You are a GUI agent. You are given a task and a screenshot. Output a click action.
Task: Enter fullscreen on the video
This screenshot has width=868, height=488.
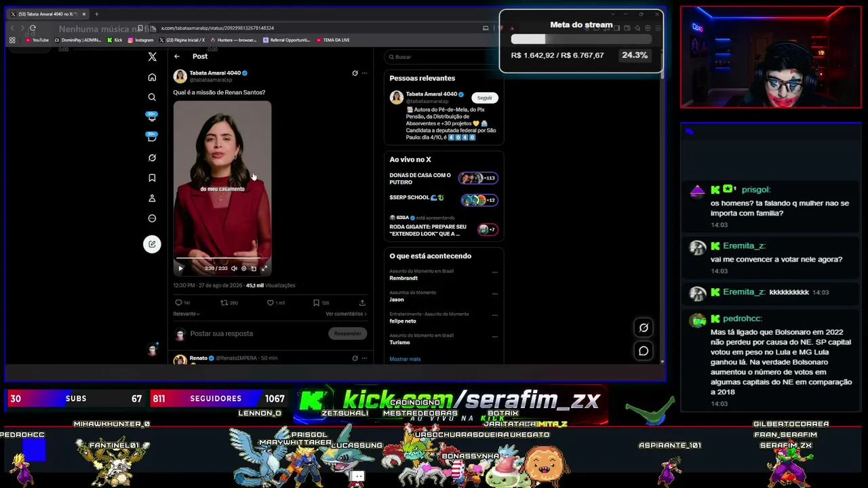(x=264, y=268)
